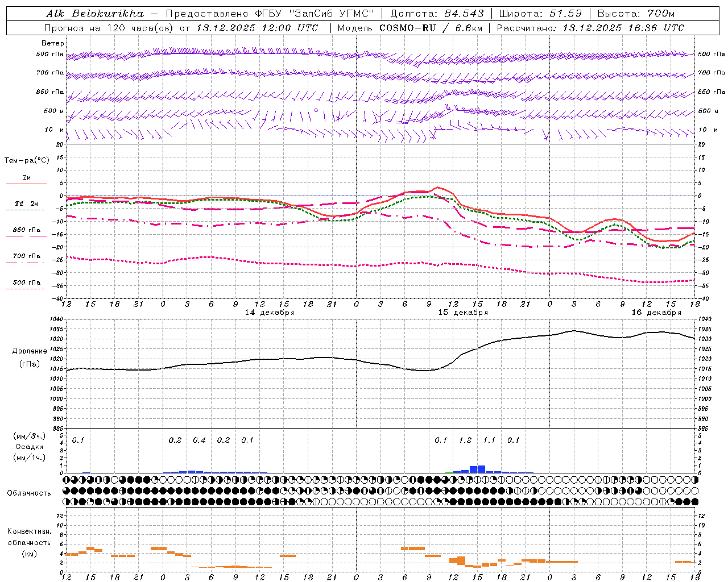This screenshot has height=582, width=728.
Task: Click the Высота: 700м header field
Action: [636, 14]
